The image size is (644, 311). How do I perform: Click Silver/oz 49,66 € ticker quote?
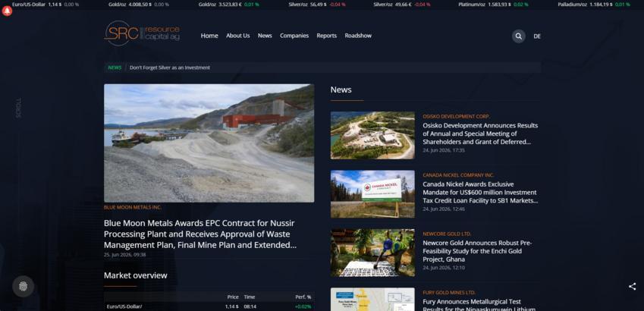pos(402,4)
